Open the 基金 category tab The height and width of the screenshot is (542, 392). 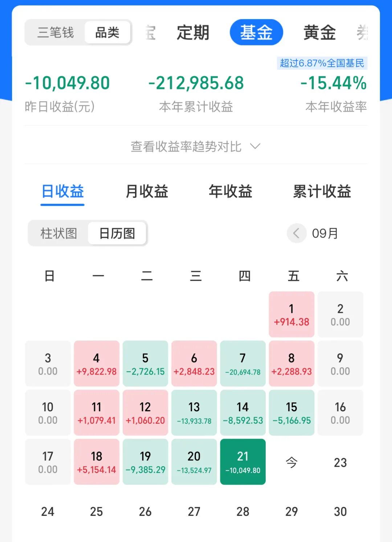tap(256, 32)
